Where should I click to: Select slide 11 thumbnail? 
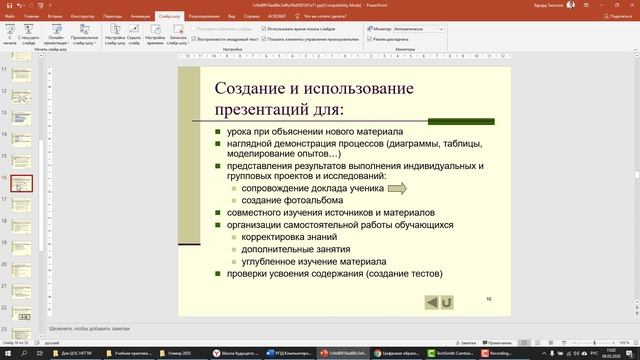21,75
